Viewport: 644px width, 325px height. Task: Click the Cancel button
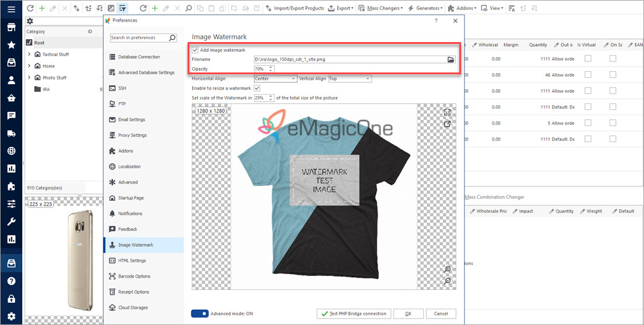tap(441, 314)
